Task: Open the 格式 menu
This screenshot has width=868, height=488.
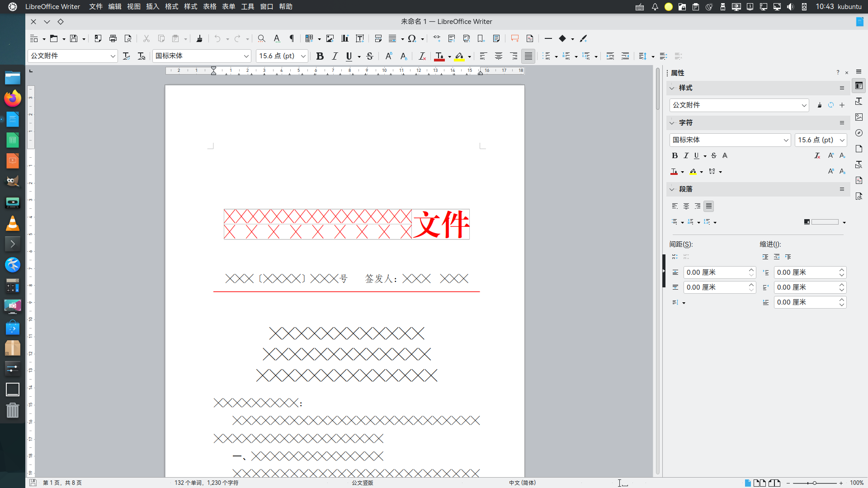Action: point(172,6)
